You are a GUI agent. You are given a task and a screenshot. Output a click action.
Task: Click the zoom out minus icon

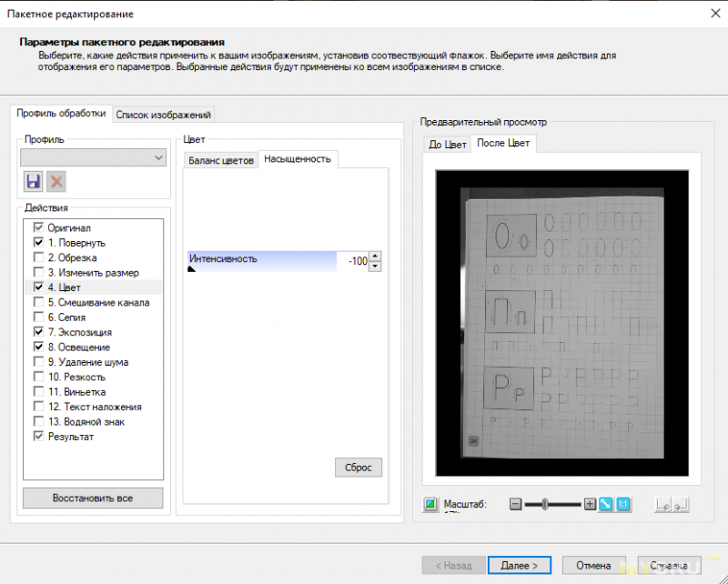tap(516, 504)
